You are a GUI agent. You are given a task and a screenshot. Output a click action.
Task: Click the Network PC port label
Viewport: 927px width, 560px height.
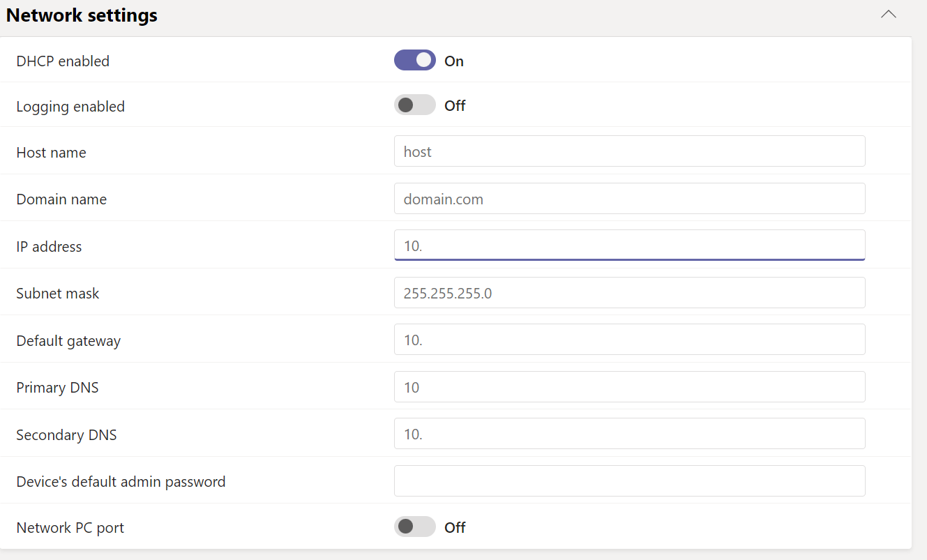point(70,528)
